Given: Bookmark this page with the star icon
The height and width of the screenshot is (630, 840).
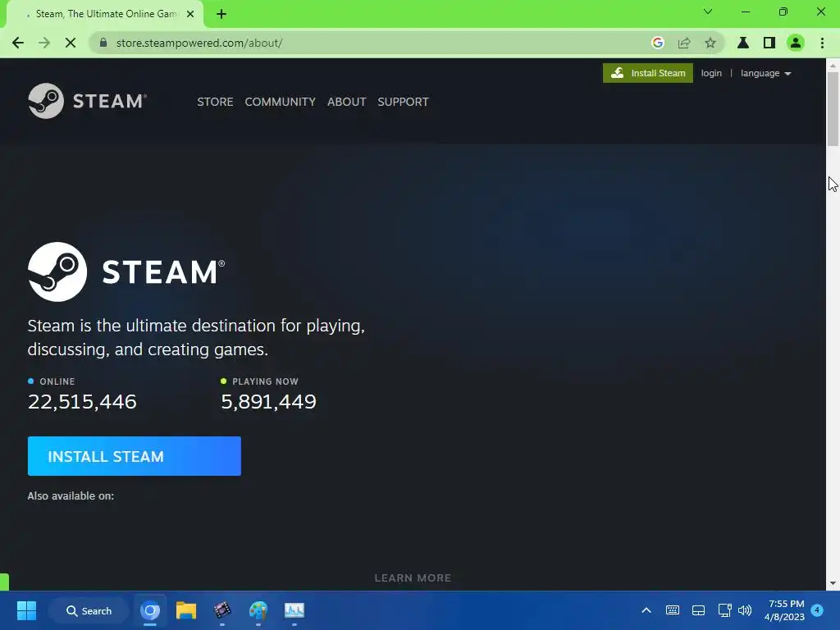Looking at the screenshot, I should (710, 43).
